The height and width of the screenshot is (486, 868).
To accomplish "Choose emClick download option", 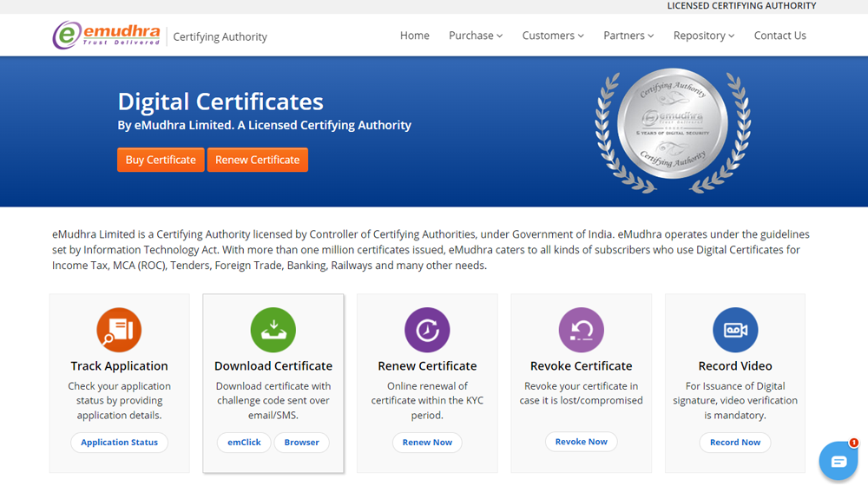I will tap(244, 443).
